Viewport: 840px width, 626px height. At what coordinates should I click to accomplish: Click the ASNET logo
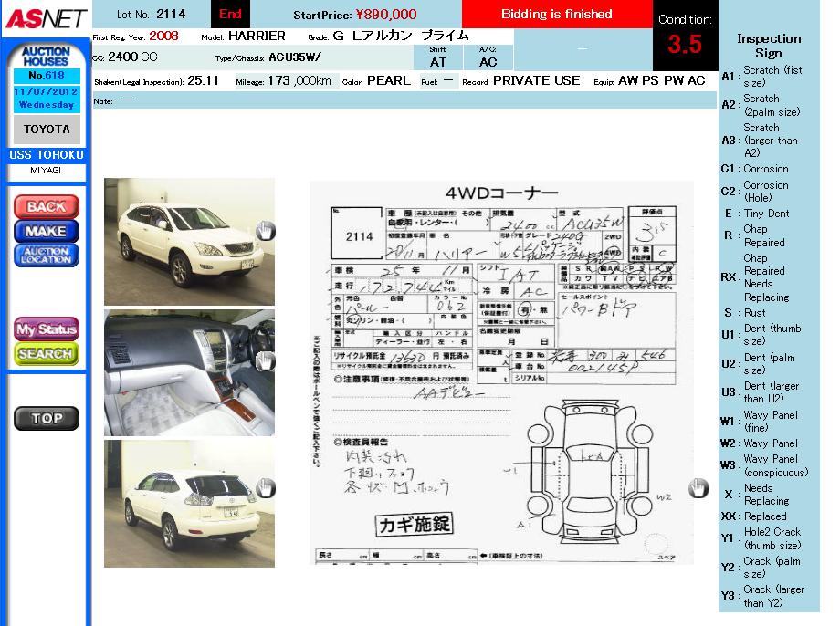pyautogui.click(x=45, y=18)
